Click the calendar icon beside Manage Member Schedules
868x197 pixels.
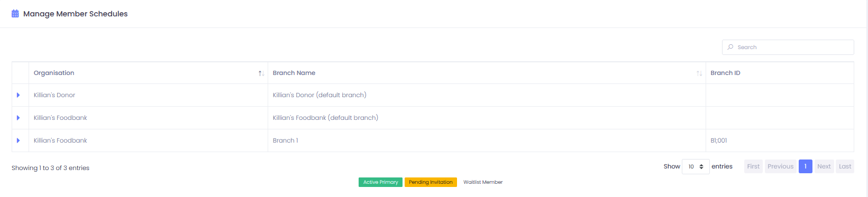(x=15, y=14)
